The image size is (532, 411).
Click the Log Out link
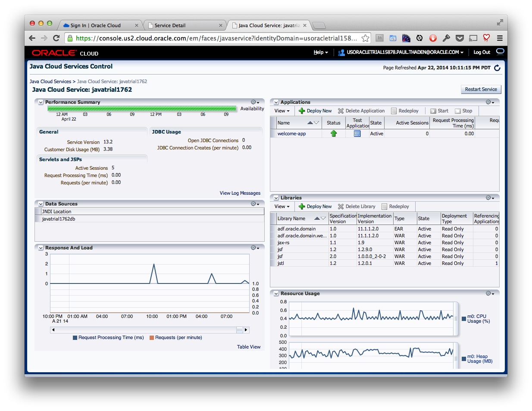pyautogui.click(x=482, y=52)
